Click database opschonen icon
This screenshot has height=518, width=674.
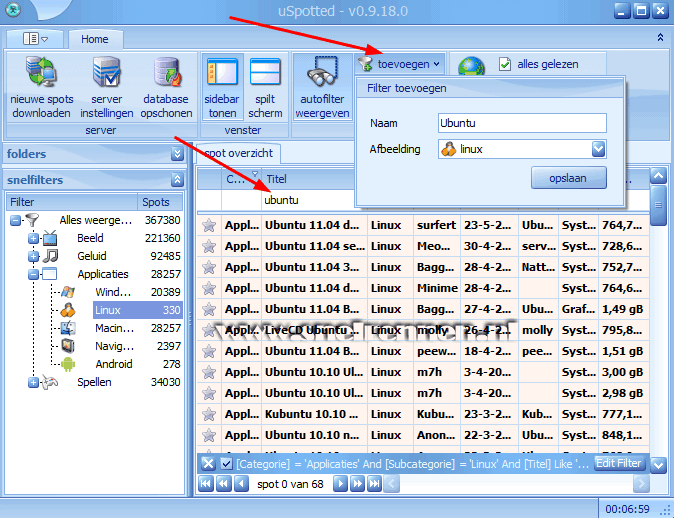(166, 72)
